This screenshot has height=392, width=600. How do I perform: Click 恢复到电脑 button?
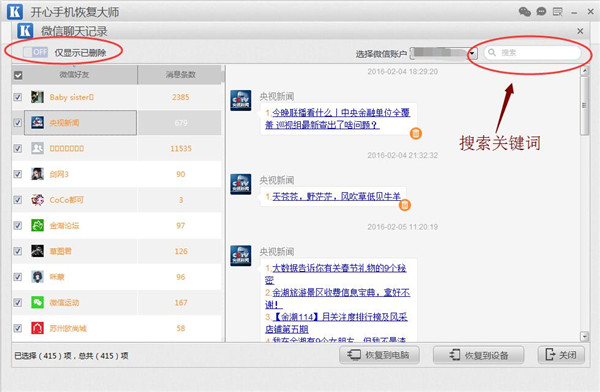click(x=379, y=355)
